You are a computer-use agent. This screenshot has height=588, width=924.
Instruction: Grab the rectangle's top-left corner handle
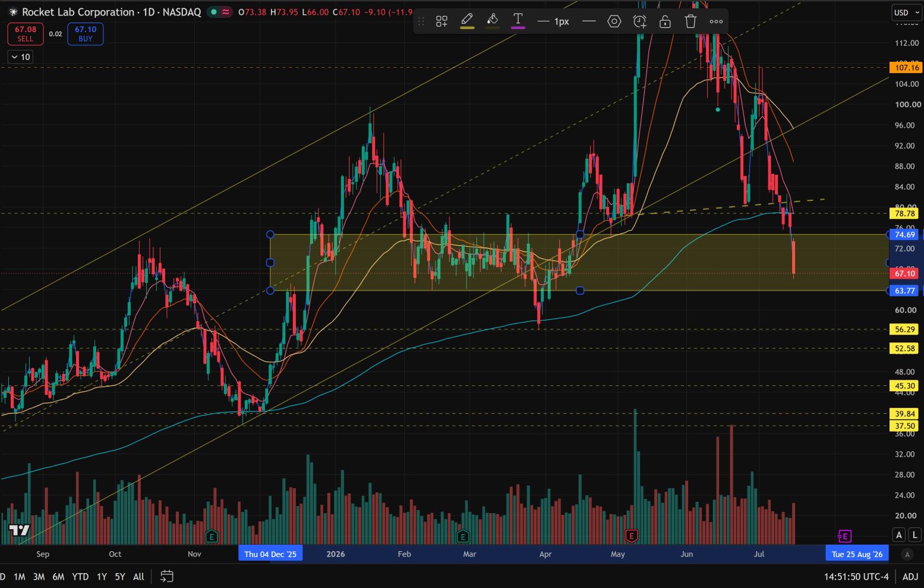pos(270,235)
